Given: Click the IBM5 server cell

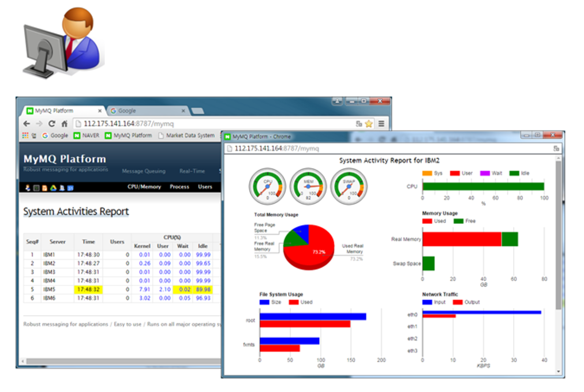Looking at the screenshot, I should point(57,289).
